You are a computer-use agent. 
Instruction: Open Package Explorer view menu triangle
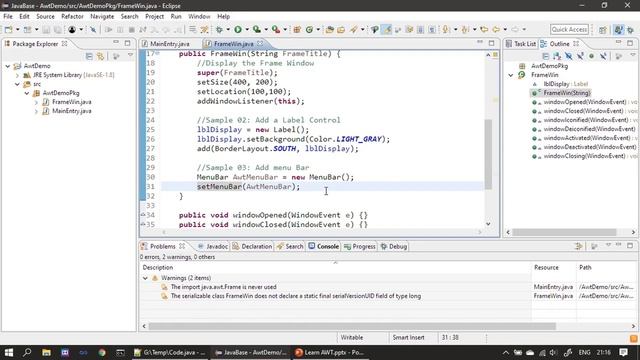(x=131, y=55)
